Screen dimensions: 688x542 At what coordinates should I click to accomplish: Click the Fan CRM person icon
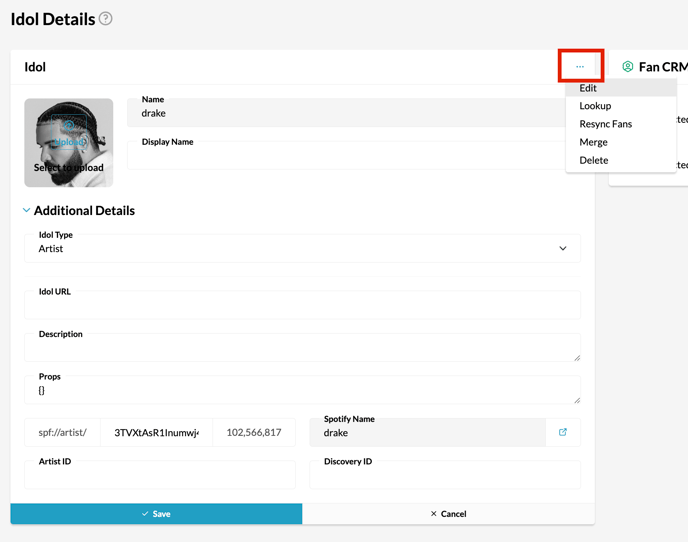click(x=628, y=67)
